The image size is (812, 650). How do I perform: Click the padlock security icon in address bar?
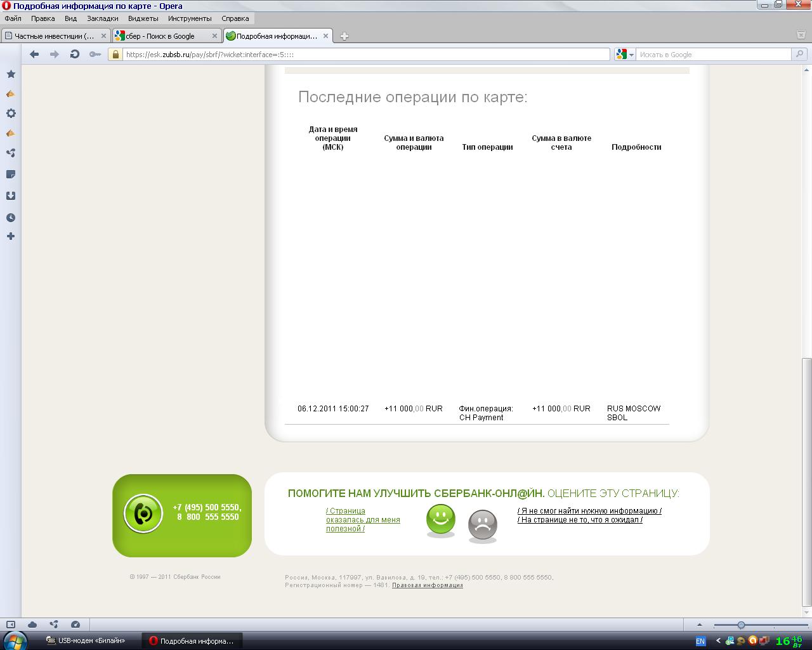(x=115, y=55)
